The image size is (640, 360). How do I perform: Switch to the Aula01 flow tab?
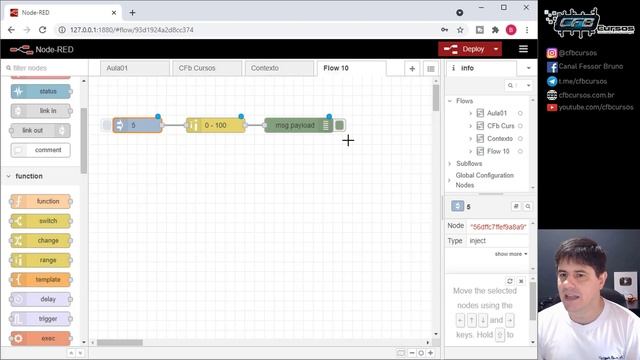135,68
